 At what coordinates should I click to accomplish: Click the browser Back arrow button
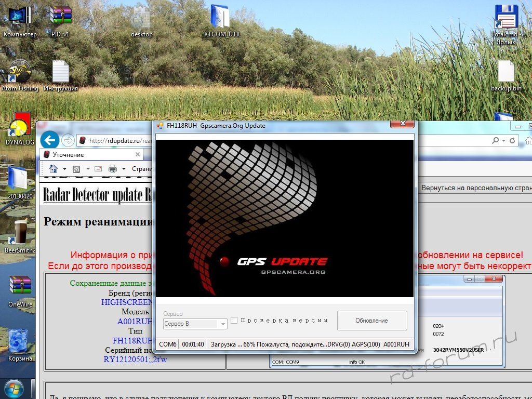[x=50, y=140]
